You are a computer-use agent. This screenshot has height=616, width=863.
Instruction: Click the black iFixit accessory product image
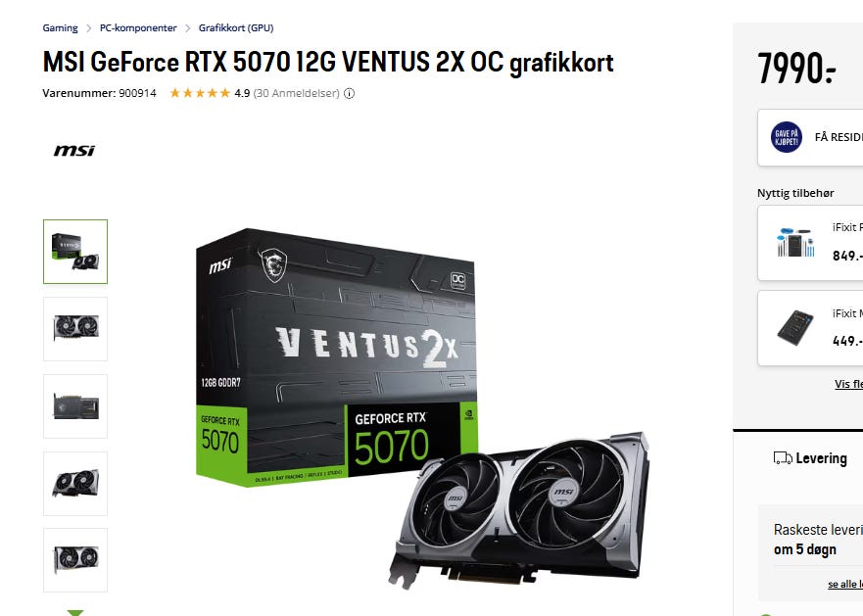795,327
